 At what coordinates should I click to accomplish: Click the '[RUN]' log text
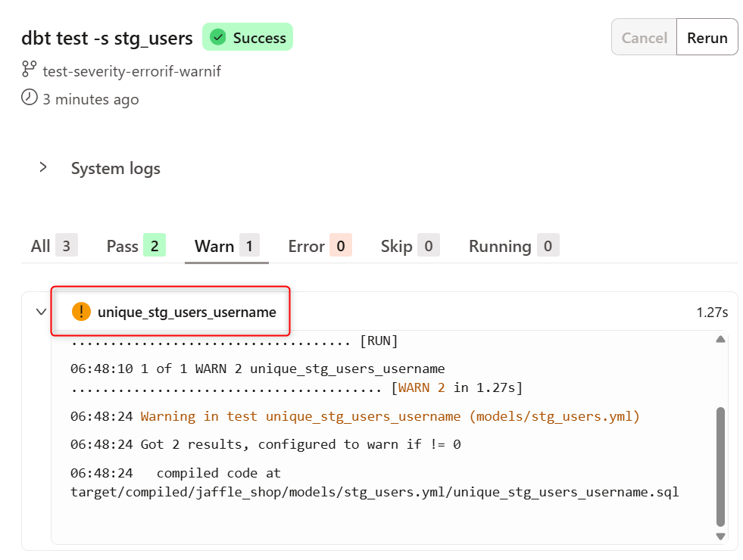[x=379, y=341]
